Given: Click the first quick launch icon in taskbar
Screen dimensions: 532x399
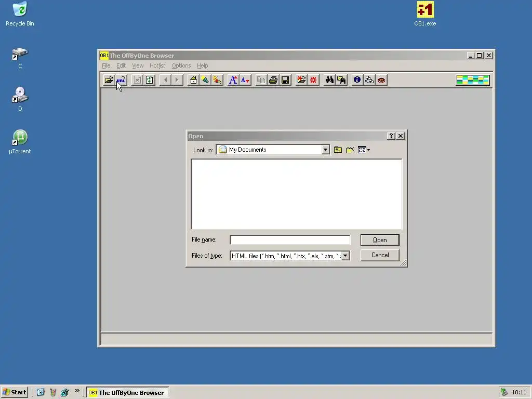Looking at the screenshot, I should pos(41,392).
